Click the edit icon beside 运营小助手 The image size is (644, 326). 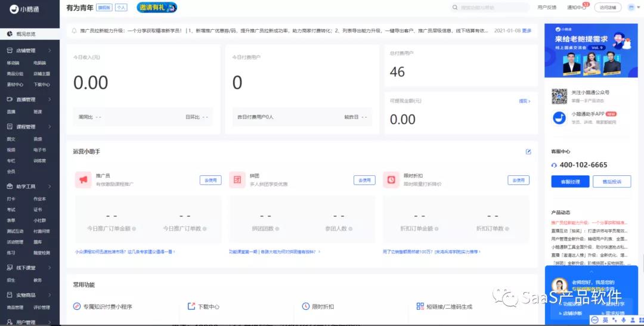pyautogui.click(x=528, y=151)
